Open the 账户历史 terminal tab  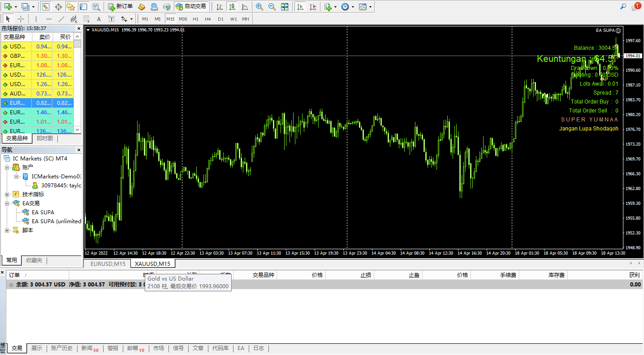pos(61,348)
